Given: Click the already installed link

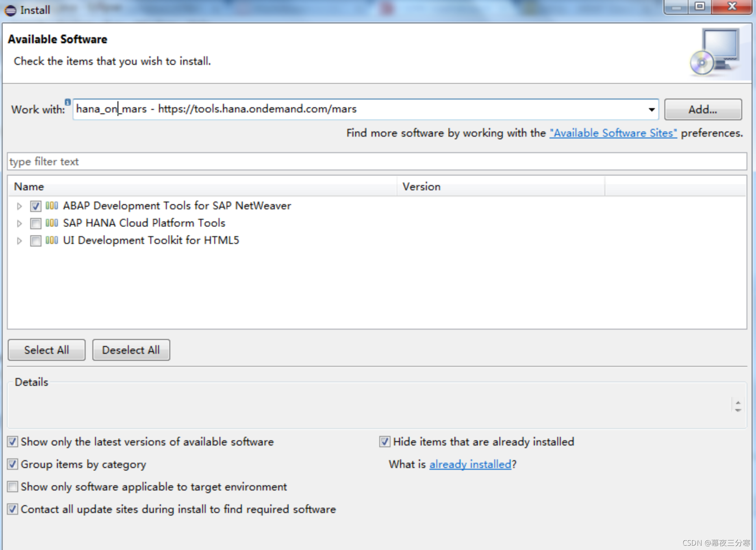Looking at the screenshot, I should point(470,464).
